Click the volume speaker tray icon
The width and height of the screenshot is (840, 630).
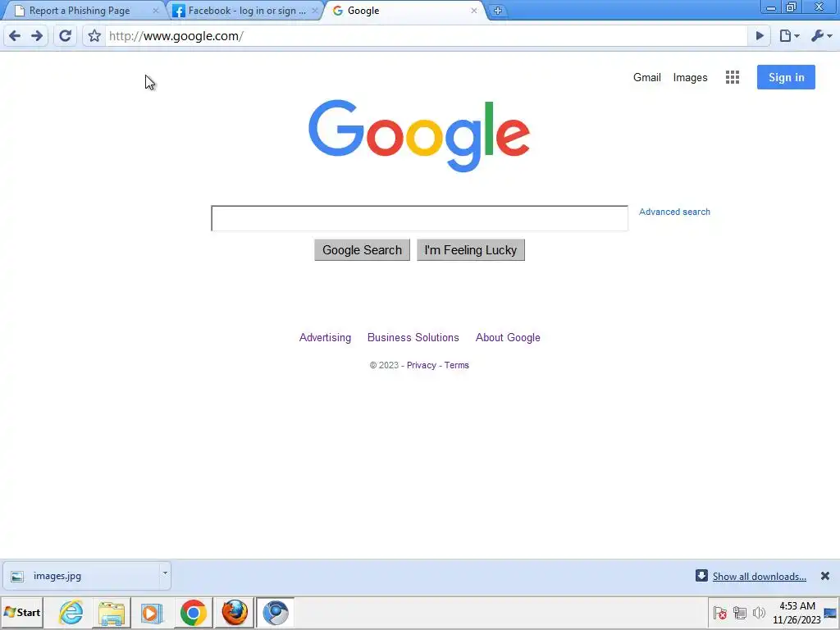(759, 613)
